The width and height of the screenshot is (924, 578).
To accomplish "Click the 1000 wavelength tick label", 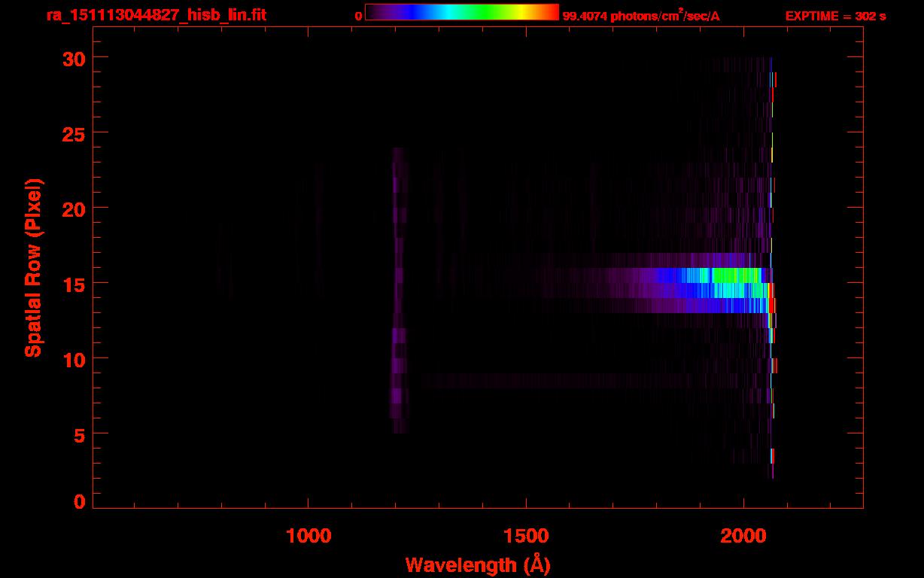I will pyautogui.click(x=309, y=535).
